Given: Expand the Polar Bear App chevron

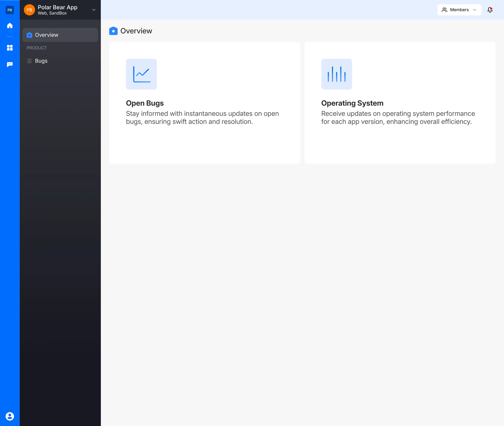Looking at the screenshot, I should click(94, 10).
